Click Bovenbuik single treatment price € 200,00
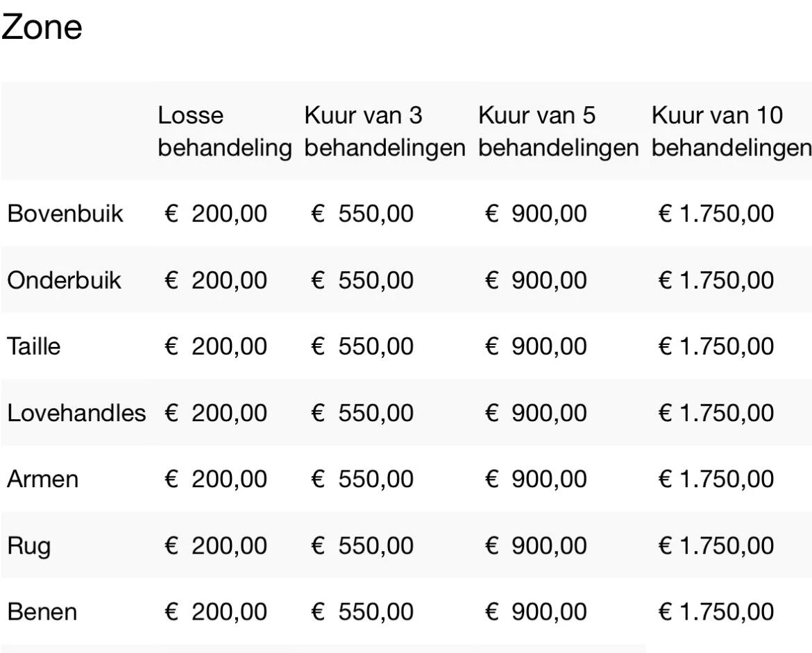812x653 pixels. click(x=216, y=213)
